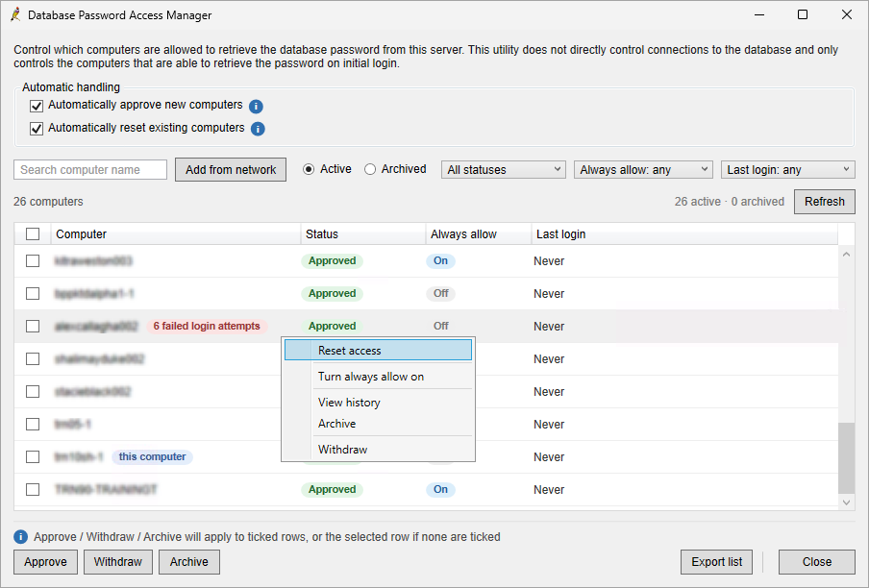Screen dimensions: 869x588
Task: Click the Refresh button
Action: pos(824,202)
